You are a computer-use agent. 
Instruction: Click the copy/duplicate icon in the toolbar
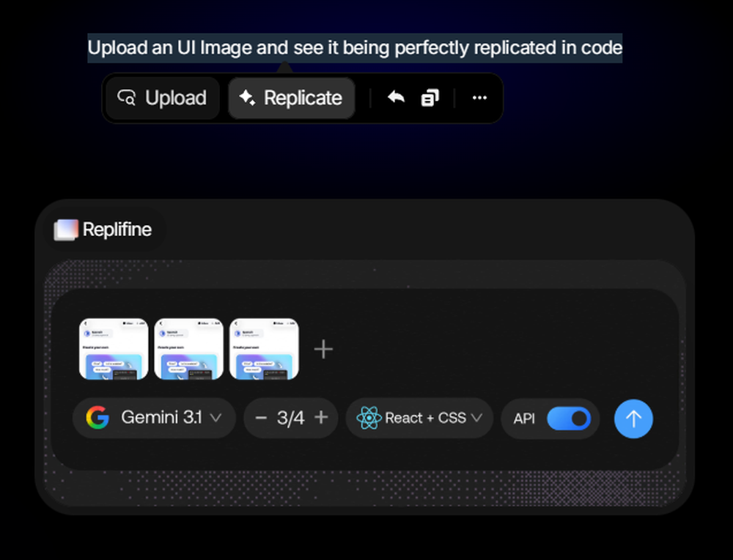tap(430, 97)
